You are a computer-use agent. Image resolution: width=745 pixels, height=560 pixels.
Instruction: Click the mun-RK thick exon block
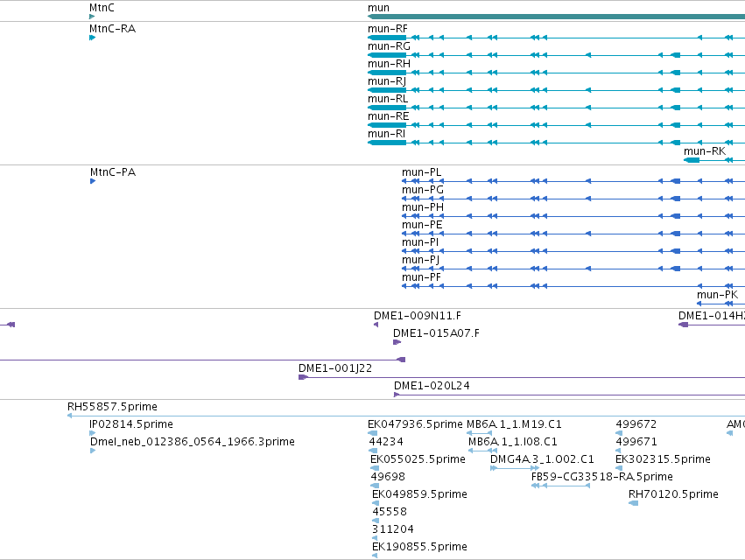click(692, 160)
